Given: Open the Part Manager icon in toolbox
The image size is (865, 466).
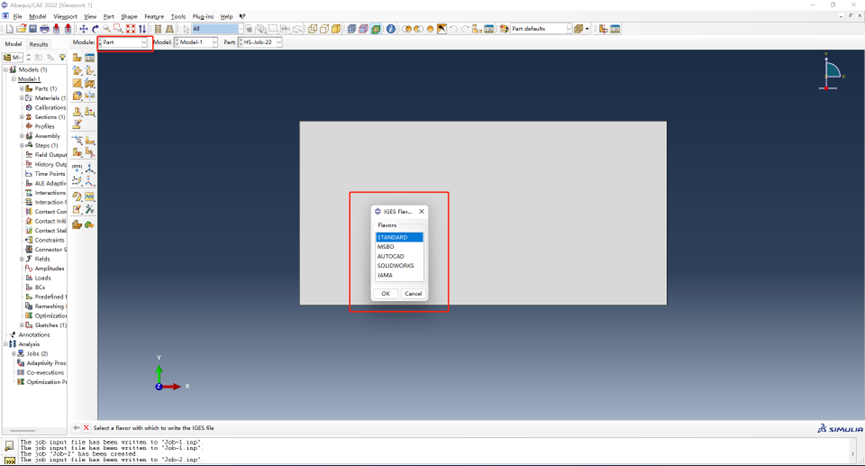Looking at the screenshot, I should point(89,57).
